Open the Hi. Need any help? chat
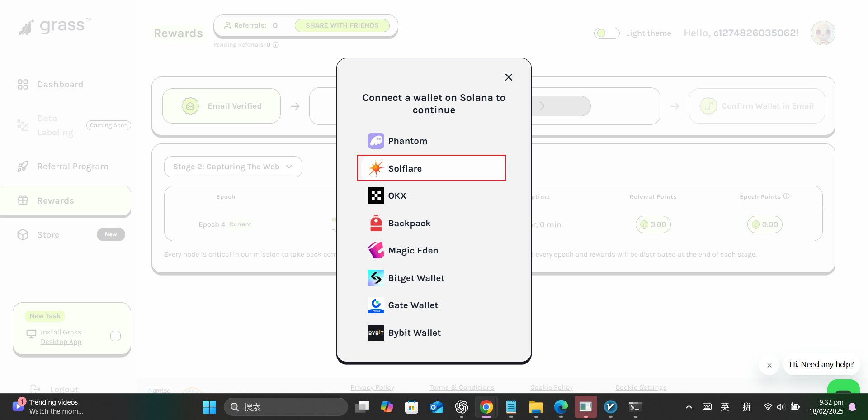Screen dimensions: 868x420 [821, 364]
